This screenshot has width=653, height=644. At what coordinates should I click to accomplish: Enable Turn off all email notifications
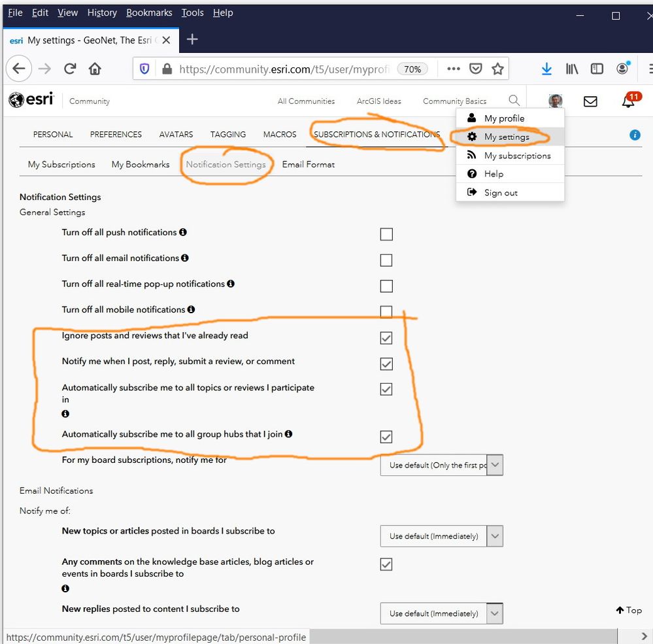(386, 260)
